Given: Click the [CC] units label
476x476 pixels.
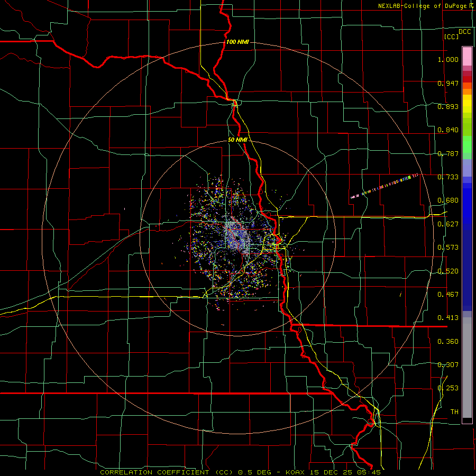Looking at the screenshot, I should 452,36.
